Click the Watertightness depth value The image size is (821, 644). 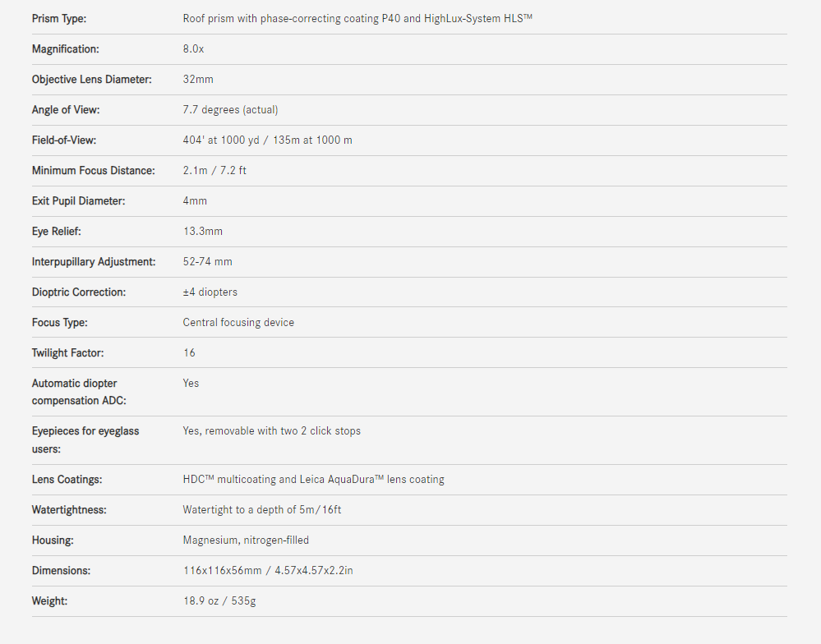(261, 509)
